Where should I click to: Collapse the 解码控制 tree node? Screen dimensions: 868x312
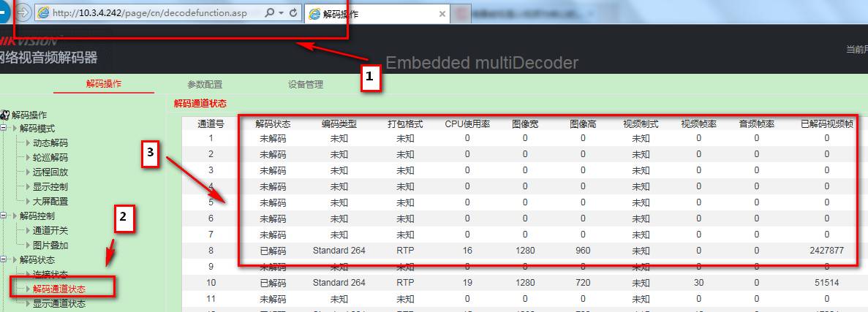4,216
